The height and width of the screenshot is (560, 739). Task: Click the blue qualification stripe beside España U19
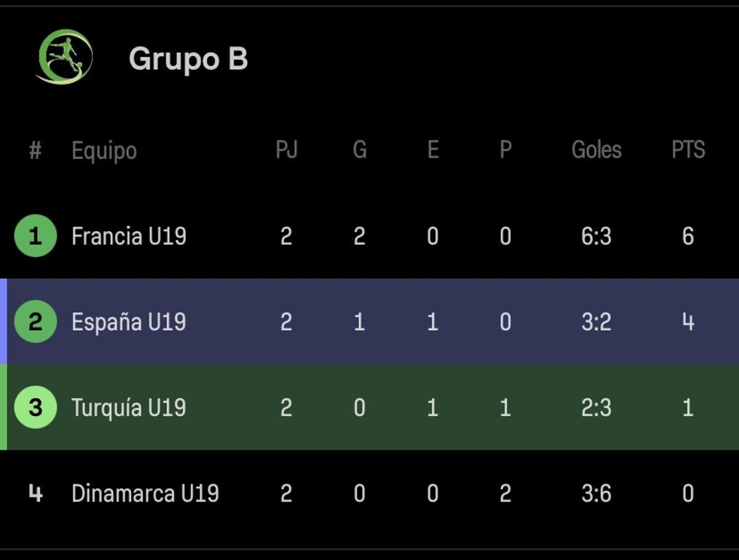[x=4, y=322]
